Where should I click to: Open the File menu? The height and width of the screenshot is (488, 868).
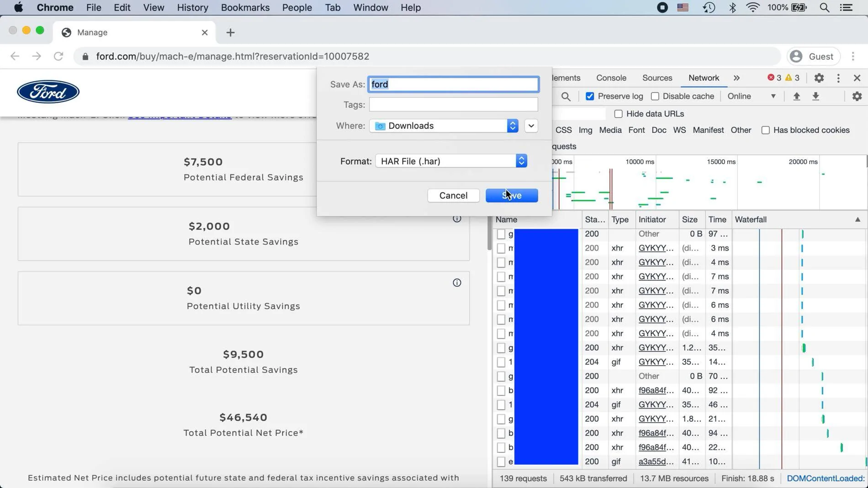tap(94, 7)
